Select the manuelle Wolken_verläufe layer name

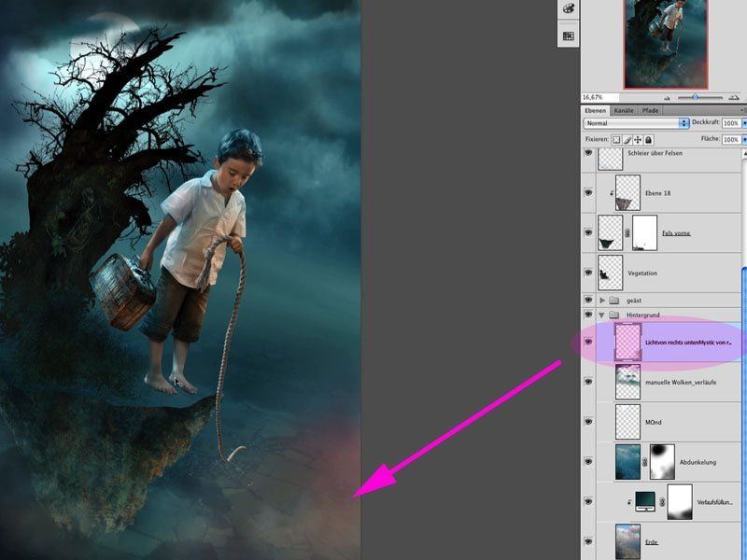point(681,382)
